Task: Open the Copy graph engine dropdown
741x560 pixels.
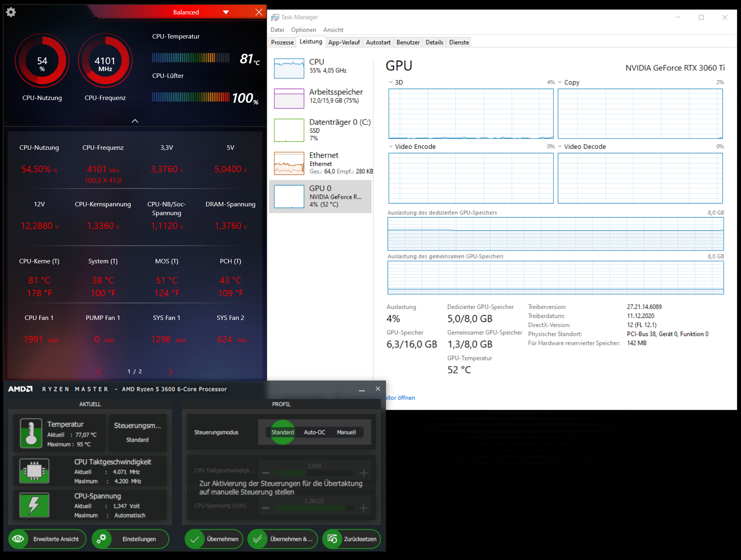Action: coord(560,82)
